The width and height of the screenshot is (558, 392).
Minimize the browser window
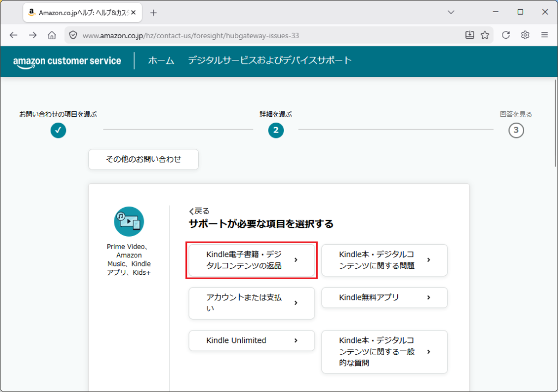pyautogui.click(x=495, y=12)
